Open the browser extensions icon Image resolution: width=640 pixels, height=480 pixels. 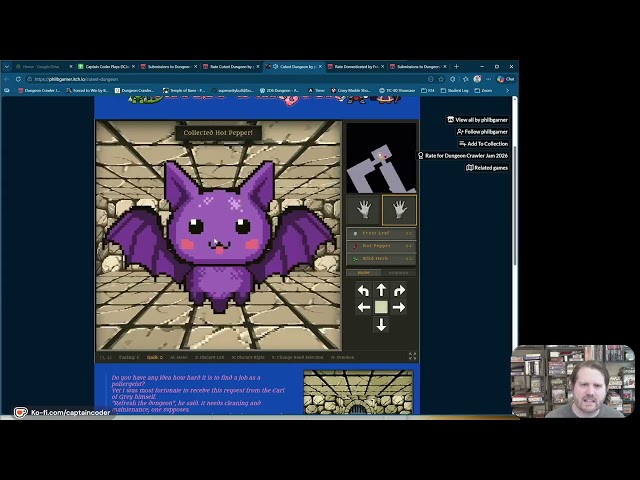(453, 79)
